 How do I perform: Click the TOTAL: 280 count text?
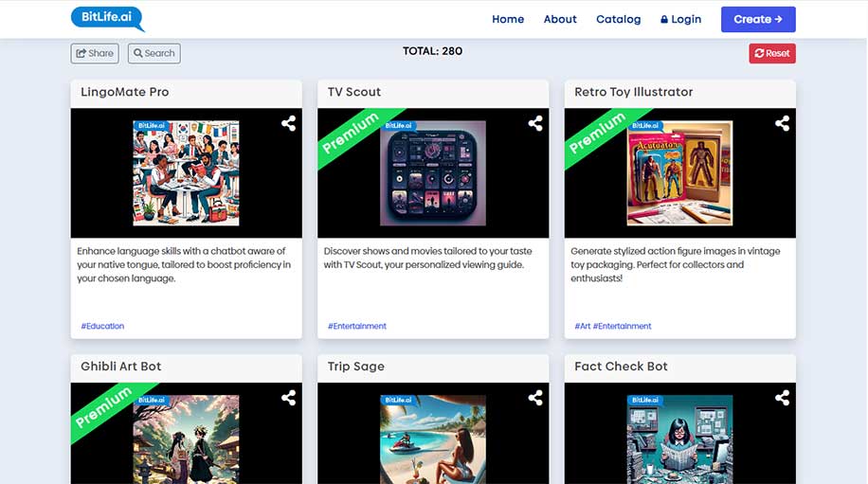click(x=432, y=51)
